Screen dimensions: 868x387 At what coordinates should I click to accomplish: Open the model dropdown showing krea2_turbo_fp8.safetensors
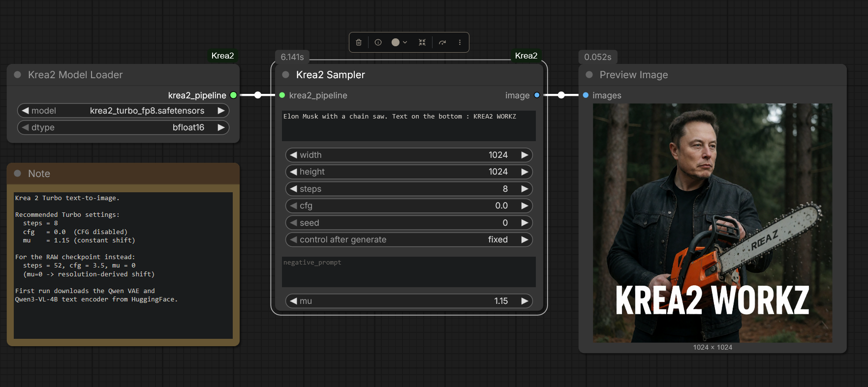point(124,111)
